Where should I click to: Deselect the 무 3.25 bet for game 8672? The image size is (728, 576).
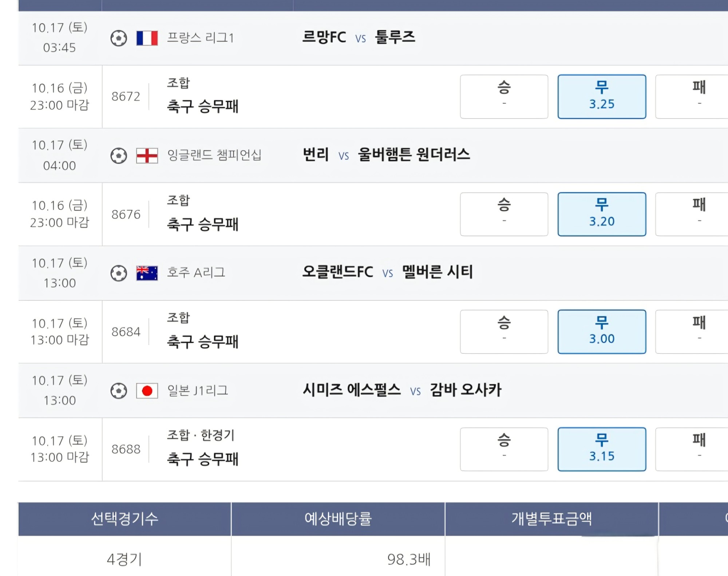[x=602, y=97]
